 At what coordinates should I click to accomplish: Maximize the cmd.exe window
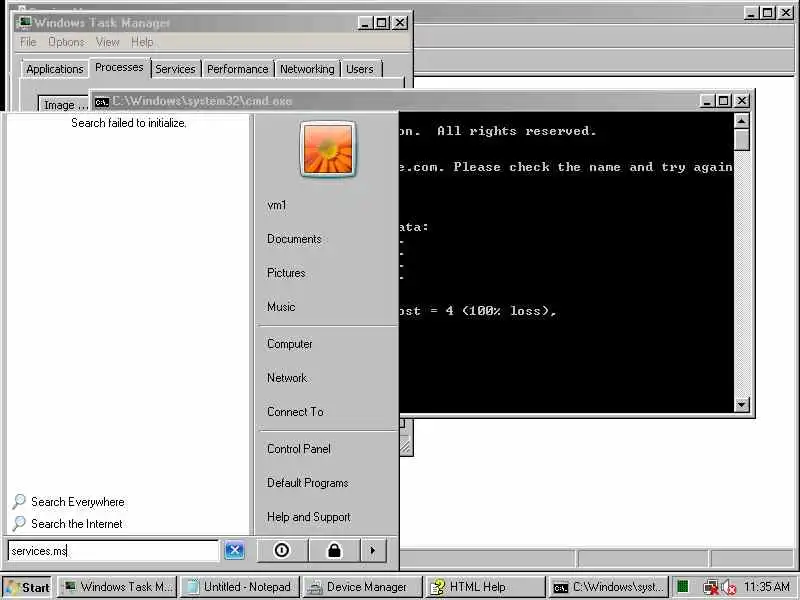pos(723,101)
